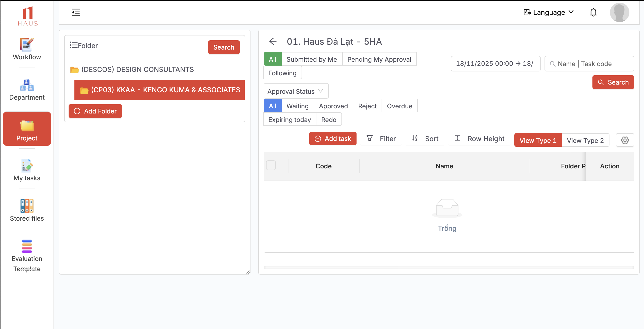Tick the select-all checkbox in the table header
This screenshot has height=329, width=644.
(x=271, y=165)
